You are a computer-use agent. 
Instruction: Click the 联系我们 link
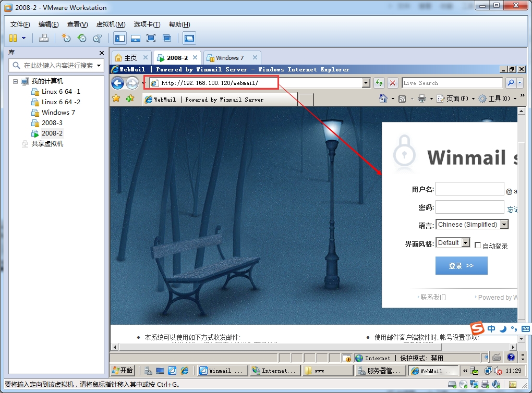coord(433,298)
